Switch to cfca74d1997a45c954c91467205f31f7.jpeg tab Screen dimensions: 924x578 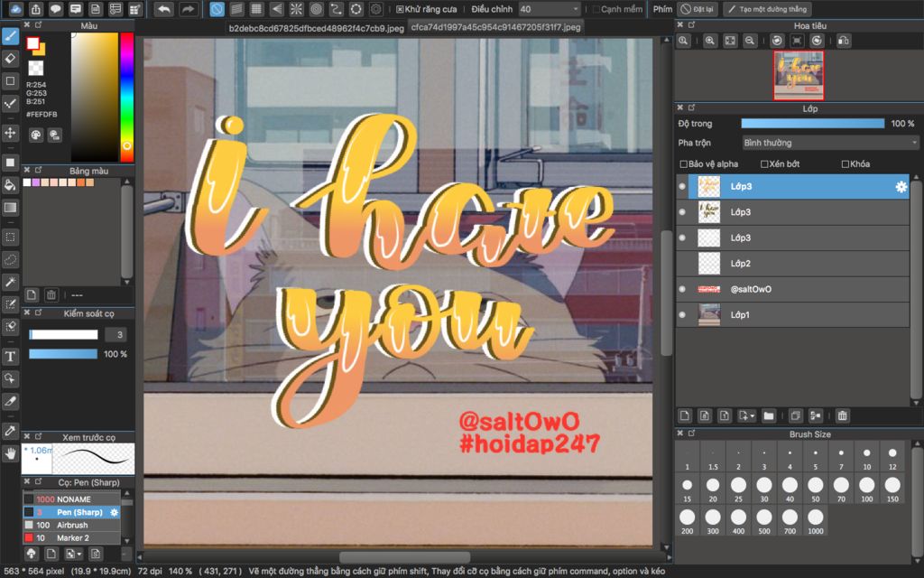(495, 27)
